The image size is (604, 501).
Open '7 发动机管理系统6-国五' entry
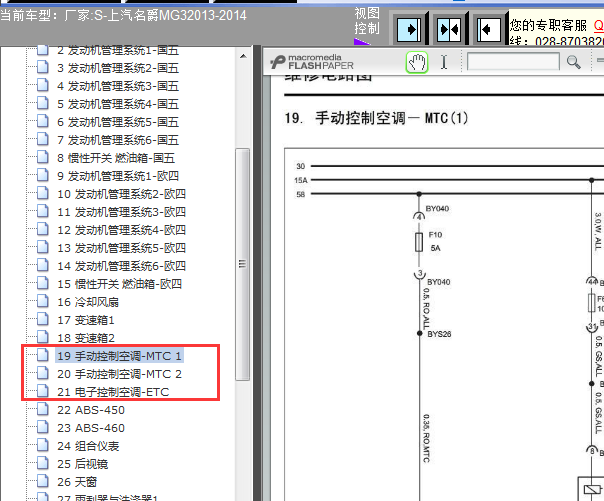117,140
